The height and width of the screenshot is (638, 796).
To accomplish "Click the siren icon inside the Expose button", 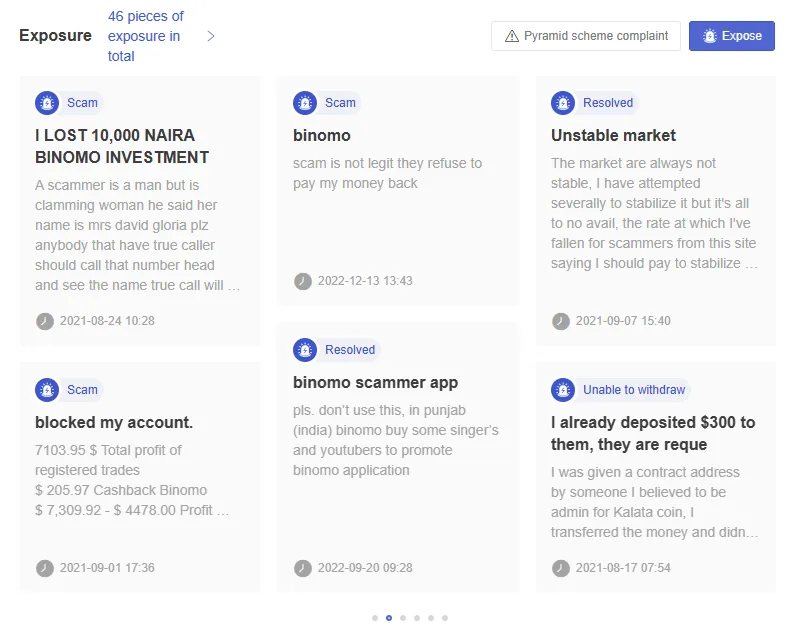I will (x=710, y=36).
